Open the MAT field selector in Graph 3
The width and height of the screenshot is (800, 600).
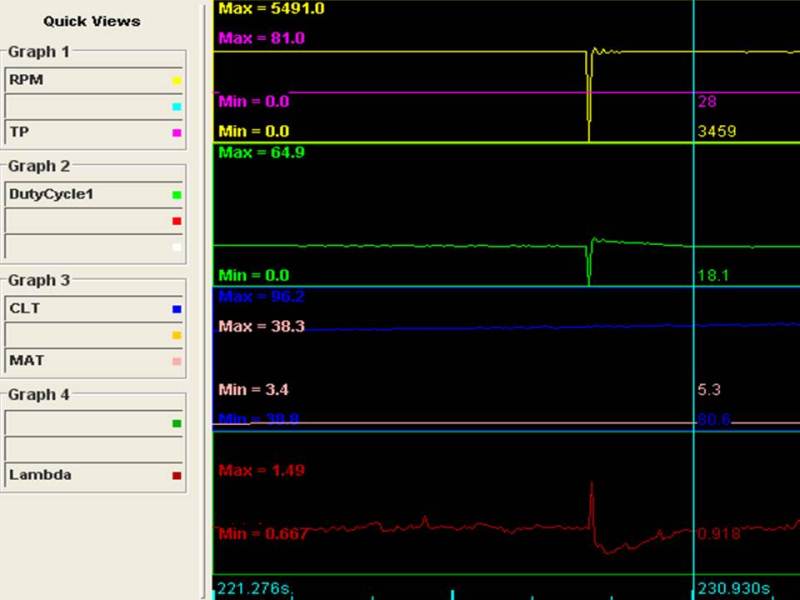click(x=88, y=360)
